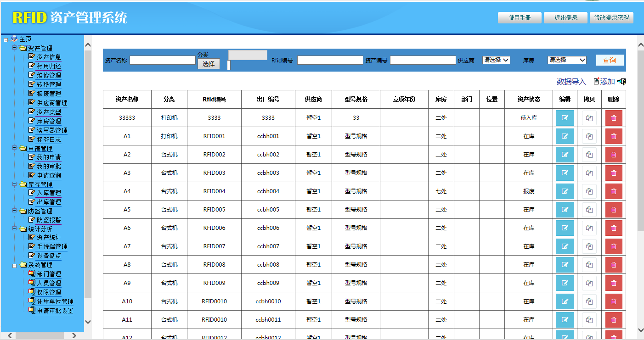Select 入库管理 in the sidebar tree
The image size is (644, 340).
[49, 193]
